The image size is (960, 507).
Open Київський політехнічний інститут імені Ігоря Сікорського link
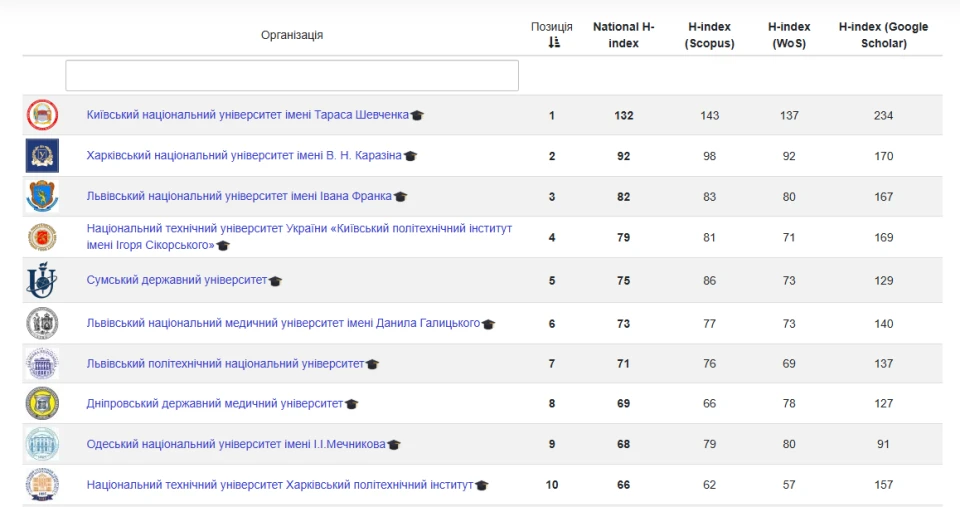pos(299,236)
